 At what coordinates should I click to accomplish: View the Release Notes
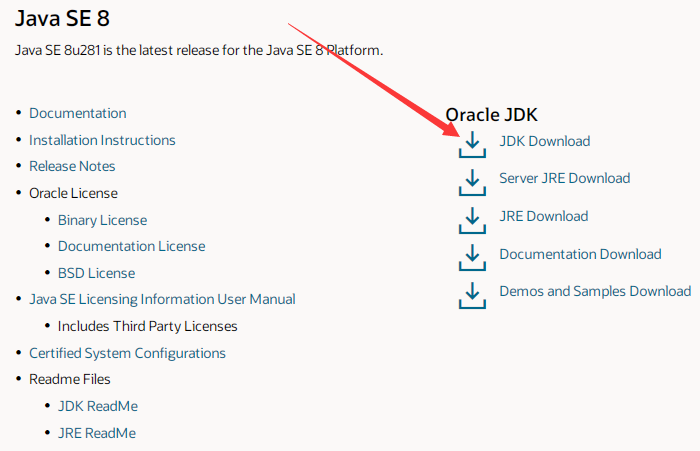click(x=72, y=166)
